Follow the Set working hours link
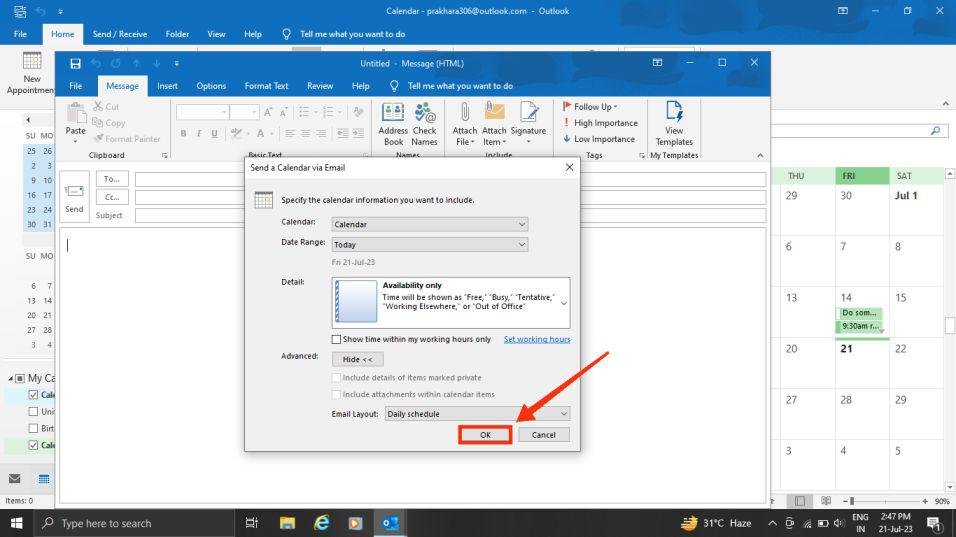 point(537,339)
